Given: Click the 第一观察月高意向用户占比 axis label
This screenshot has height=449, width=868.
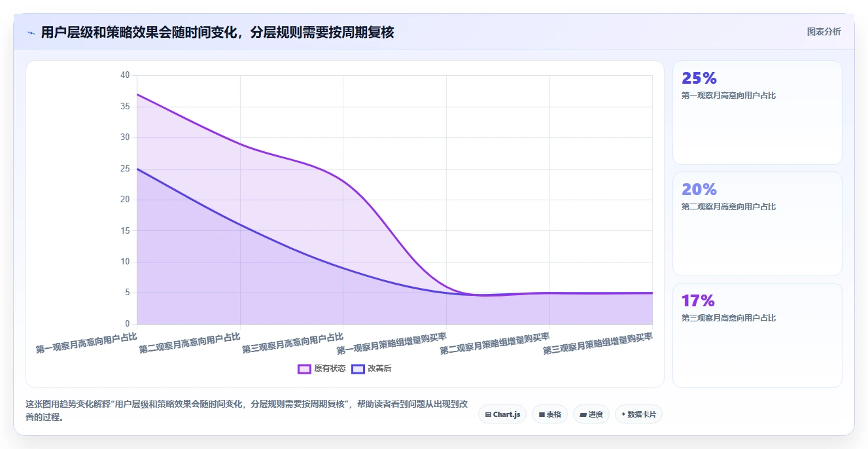Looking at the screenshot, I should 86,343.
